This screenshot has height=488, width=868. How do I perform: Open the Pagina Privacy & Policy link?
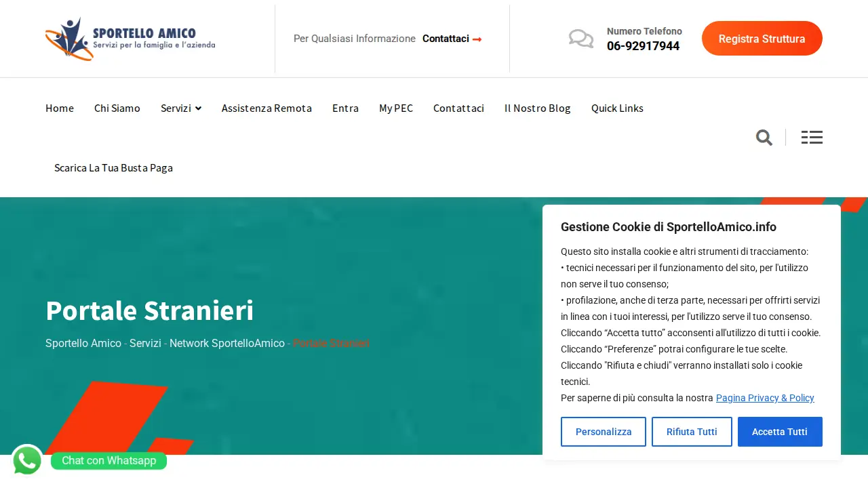pos(765,398)
